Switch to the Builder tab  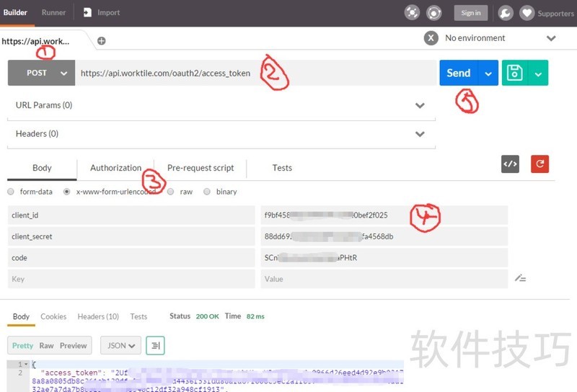click(x=15, y=12)
